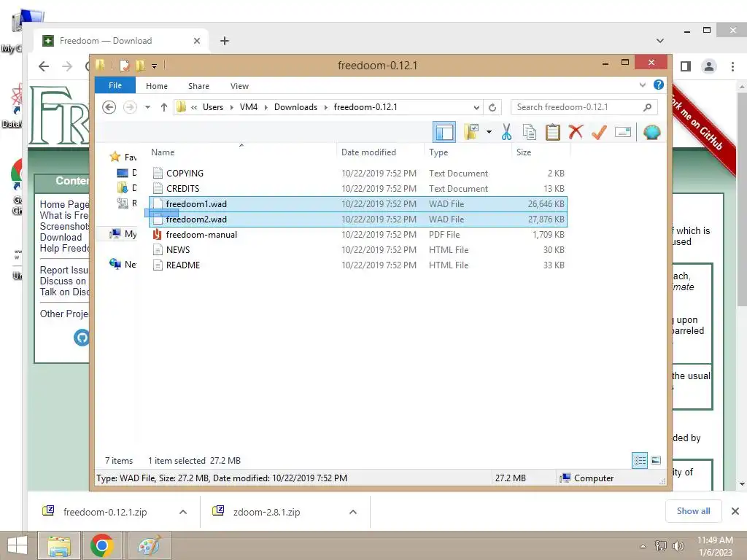Image resolution: width=747 pixels, height=560 pixels.
Task: Open the Home ribbon tab
Action: pos(157,86)
